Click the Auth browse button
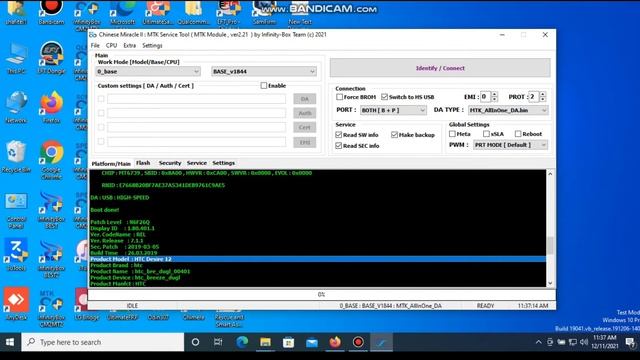 (304, 113)
